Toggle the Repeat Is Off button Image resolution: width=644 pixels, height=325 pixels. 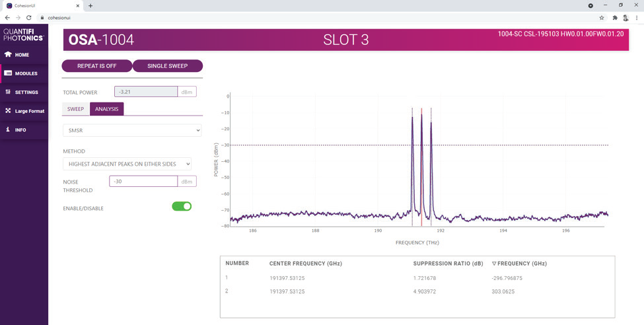pyautogui.click(x=96, y=66)
